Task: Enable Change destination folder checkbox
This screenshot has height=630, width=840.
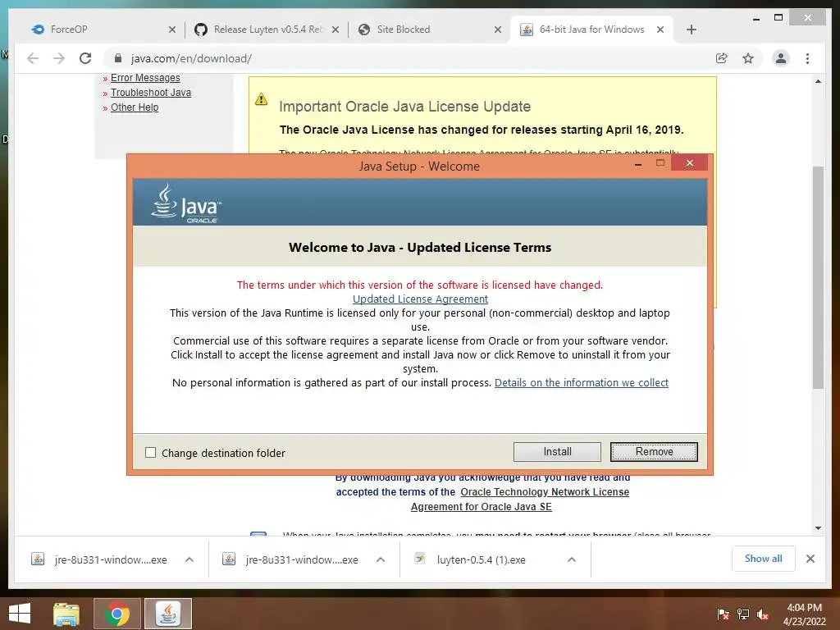Action: (x=151, y=453)
